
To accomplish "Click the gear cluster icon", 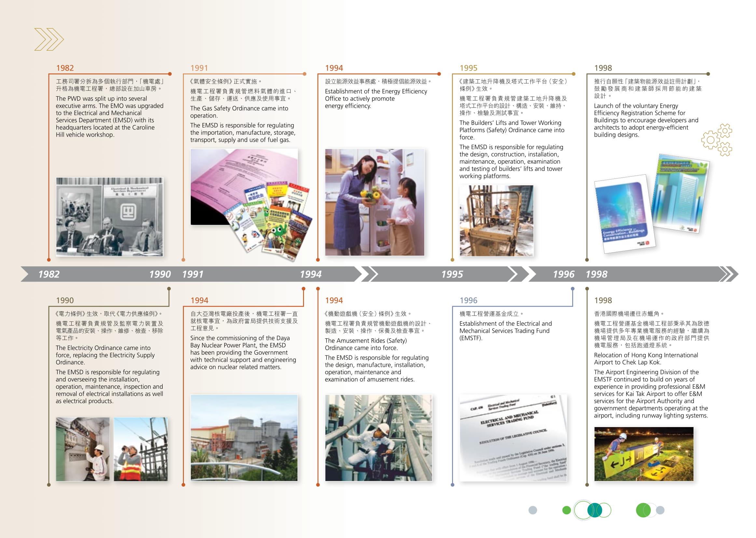I will [716, 140].
